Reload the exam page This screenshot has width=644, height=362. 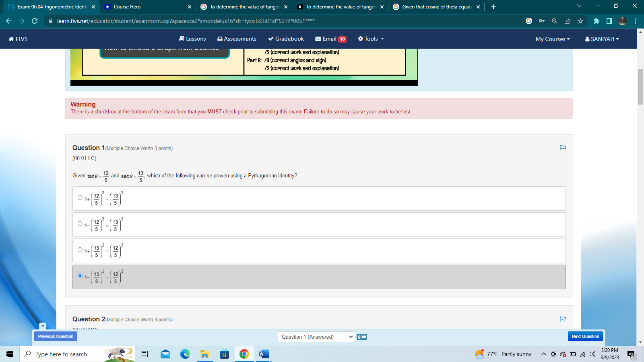click(x=35, y=21)
